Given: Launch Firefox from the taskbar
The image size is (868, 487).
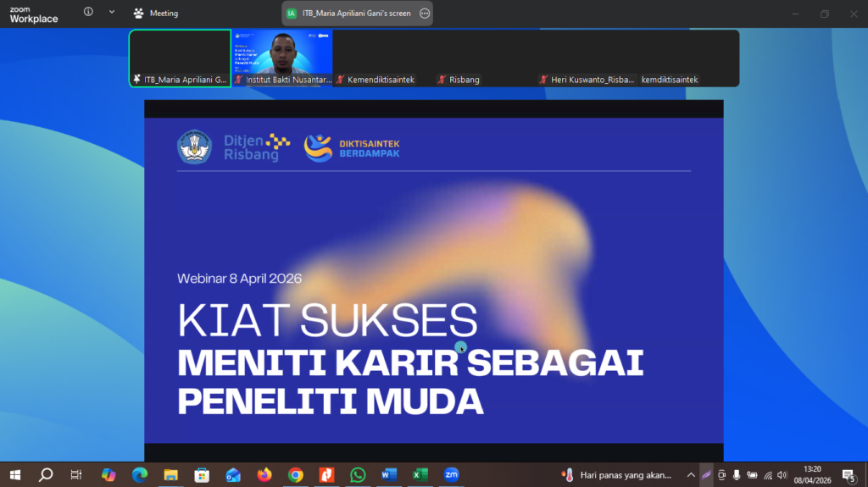Looking at the screenshot, I should point(264,474).
